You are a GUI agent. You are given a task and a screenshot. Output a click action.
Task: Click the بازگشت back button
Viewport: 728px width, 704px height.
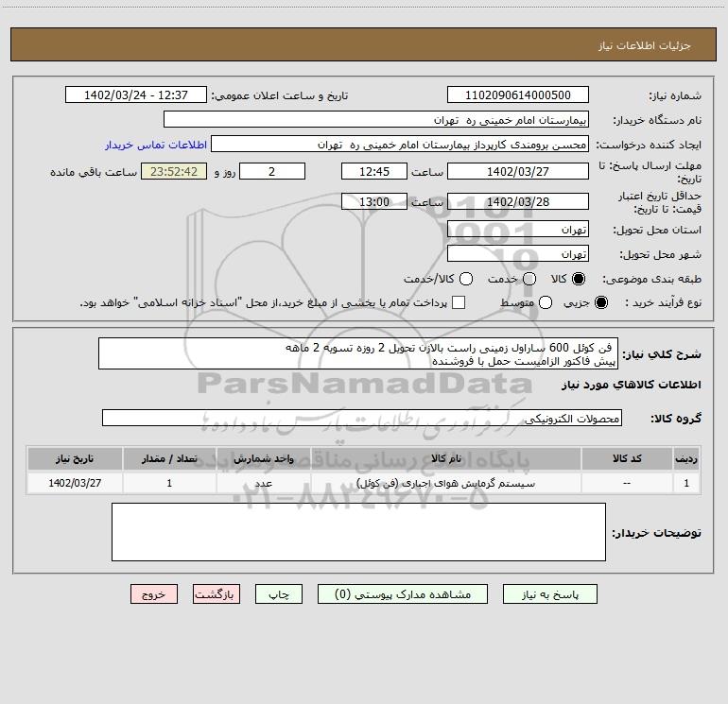217,594
